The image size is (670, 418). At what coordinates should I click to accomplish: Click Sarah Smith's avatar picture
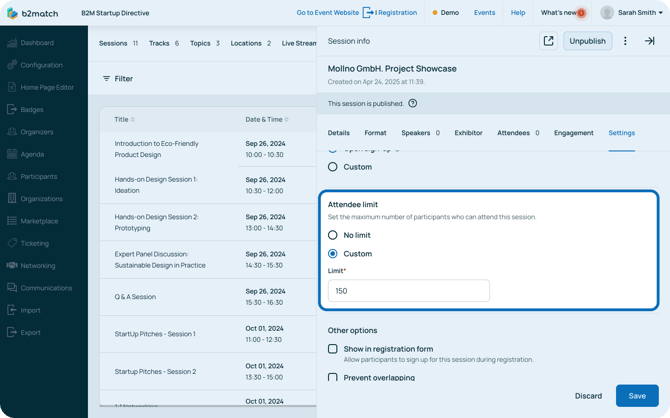(x=607, y=13)
